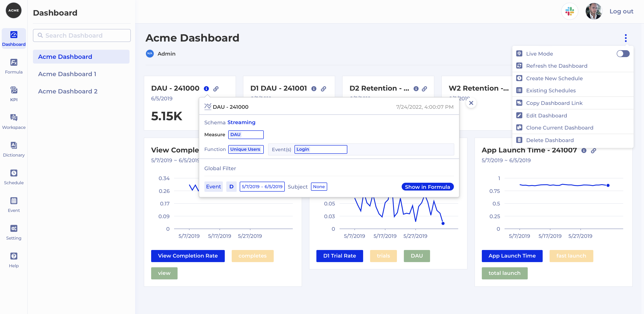The image size is (644, 314).
Task: Click the three-dot dashboard options menu
Action: click(626, 38)
